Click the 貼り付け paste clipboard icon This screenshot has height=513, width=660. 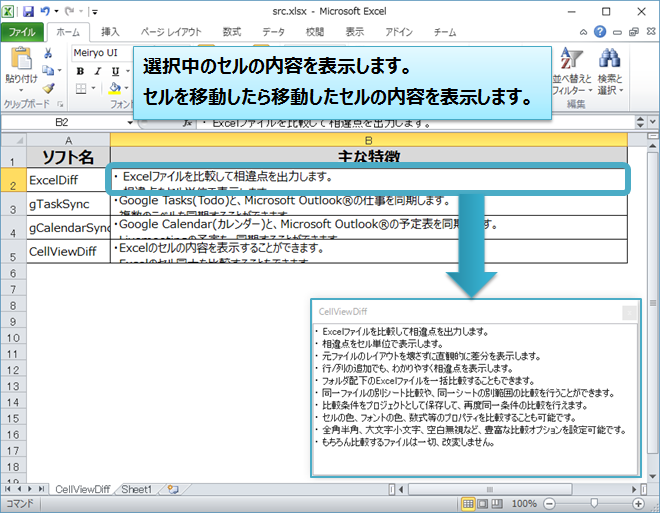[x=21, y=58]
